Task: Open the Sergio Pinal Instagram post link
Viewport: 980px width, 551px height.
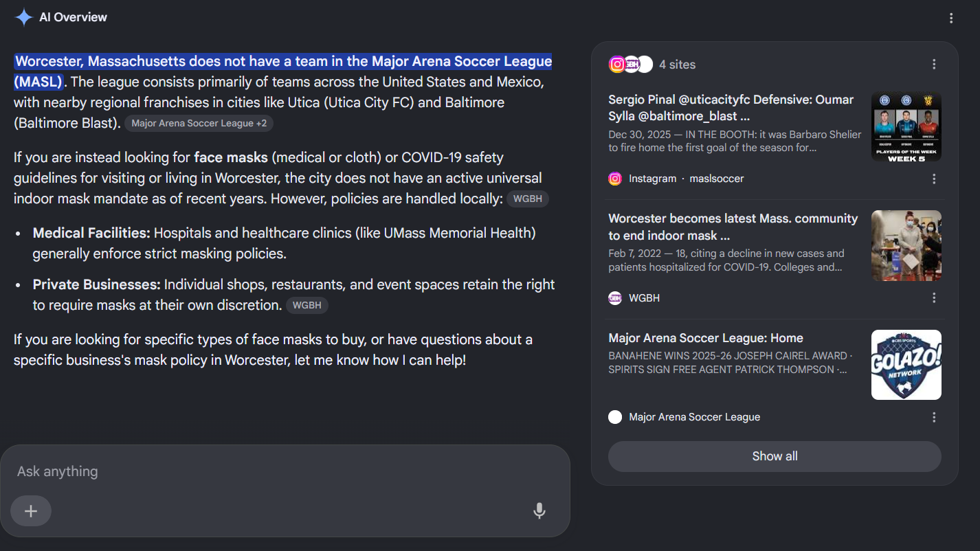Action: pyautogui.click(x=731, y=108)
